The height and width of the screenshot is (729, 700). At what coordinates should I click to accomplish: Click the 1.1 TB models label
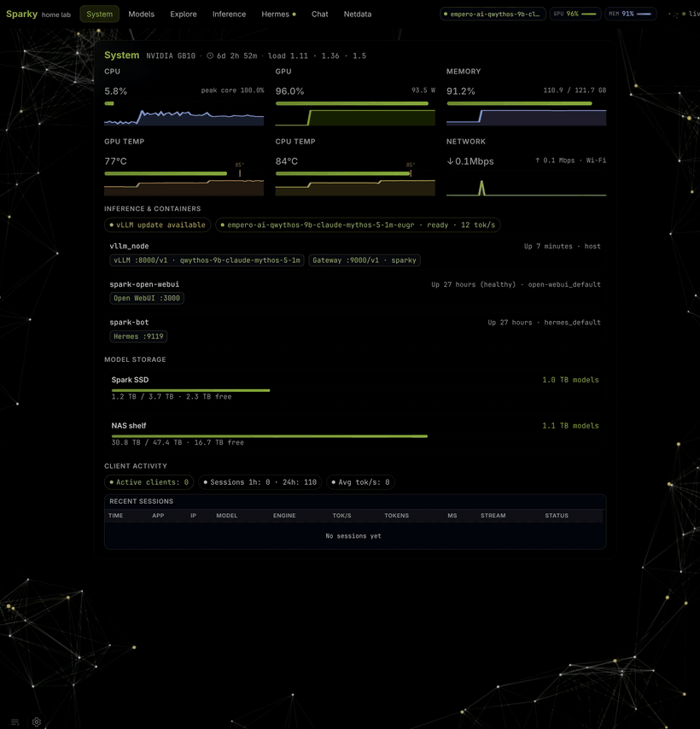click(x=570, y=425)
